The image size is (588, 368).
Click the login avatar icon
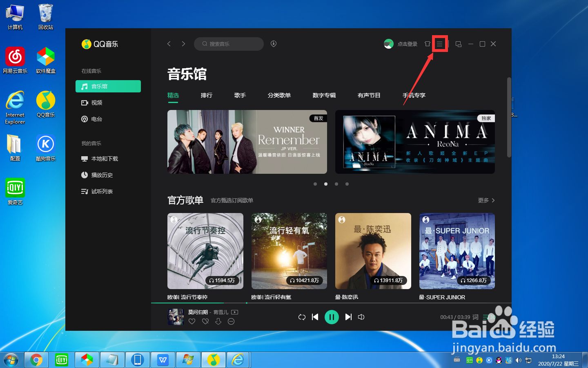coord(389,44)
